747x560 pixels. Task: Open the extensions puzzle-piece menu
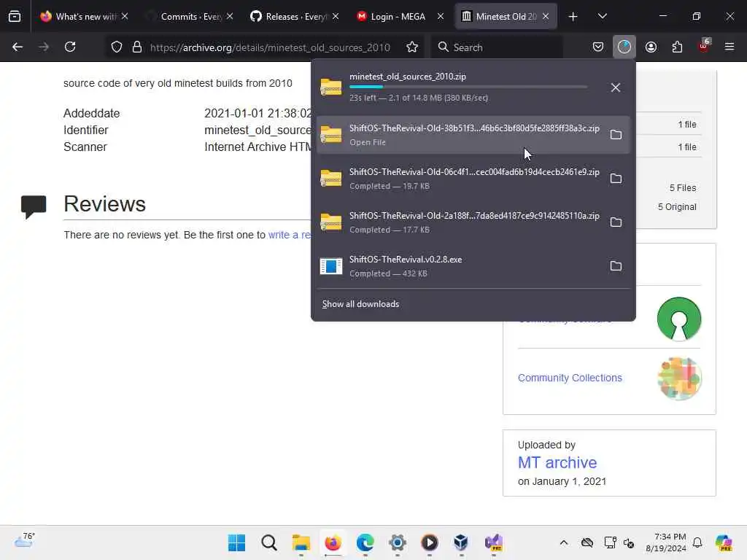pos(677,47)
